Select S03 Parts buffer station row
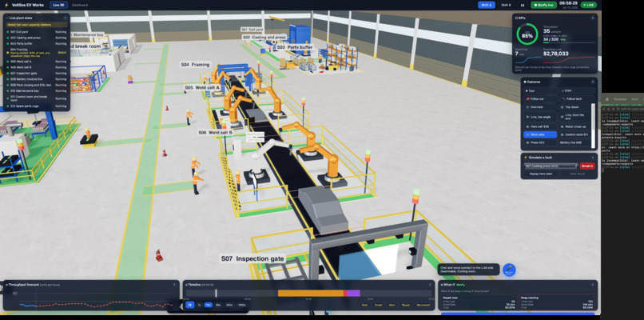Viewport: 644px width, 320px height. 37,43
